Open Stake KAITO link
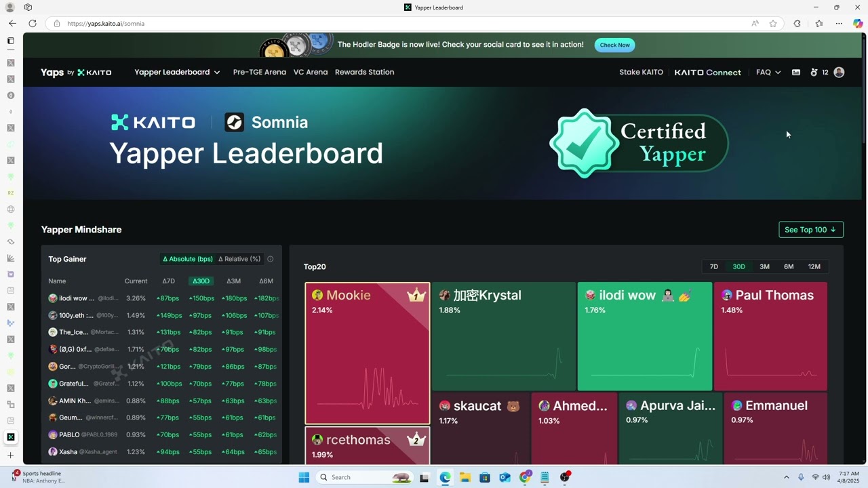The height and width of the screenshot is (488, 868). (641, 73)
